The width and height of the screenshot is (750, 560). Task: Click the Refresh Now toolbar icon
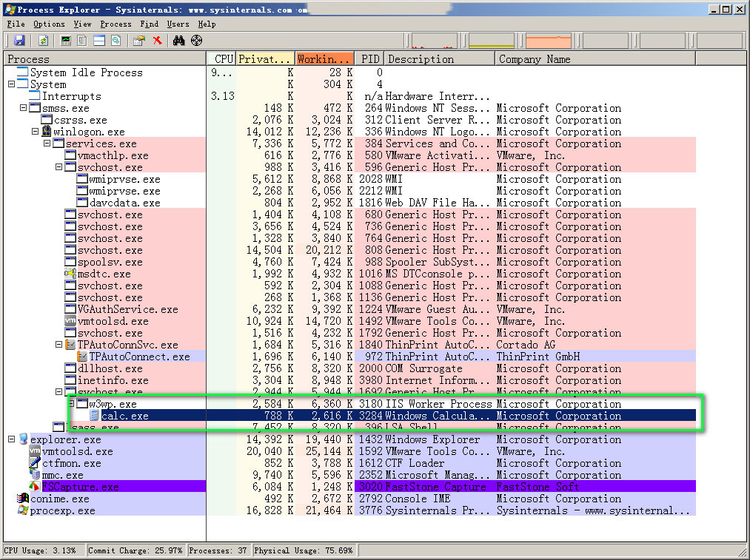coord(43,41)
